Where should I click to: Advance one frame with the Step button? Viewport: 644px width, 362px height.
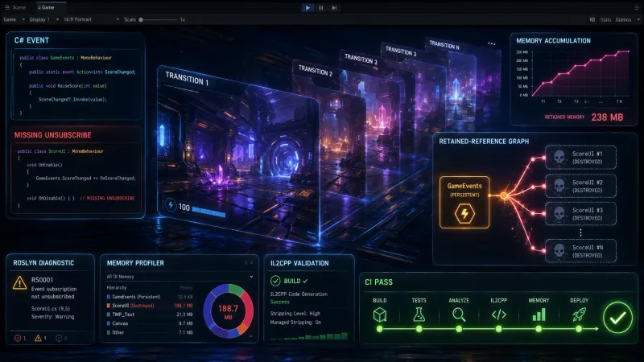[334, 7]
